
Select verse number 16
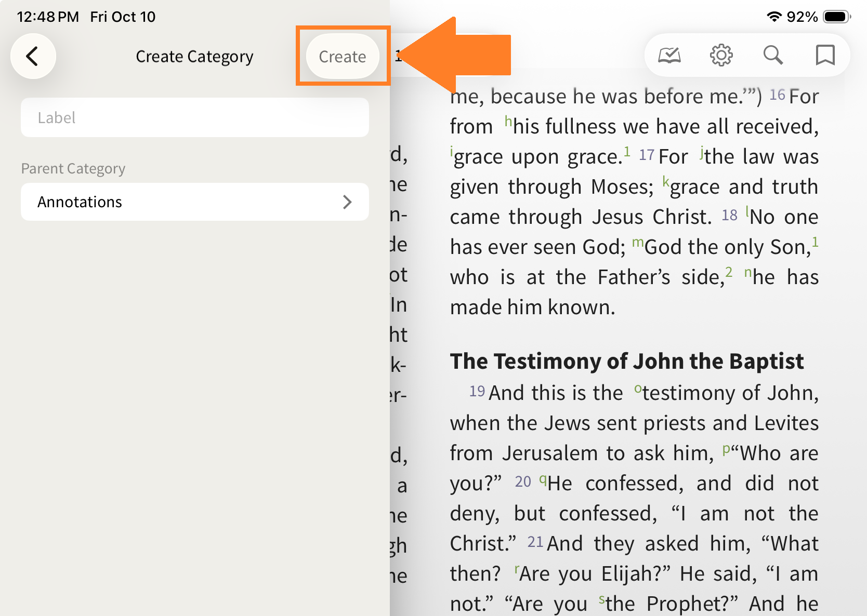pyautogui.click(x=777, y=95)
